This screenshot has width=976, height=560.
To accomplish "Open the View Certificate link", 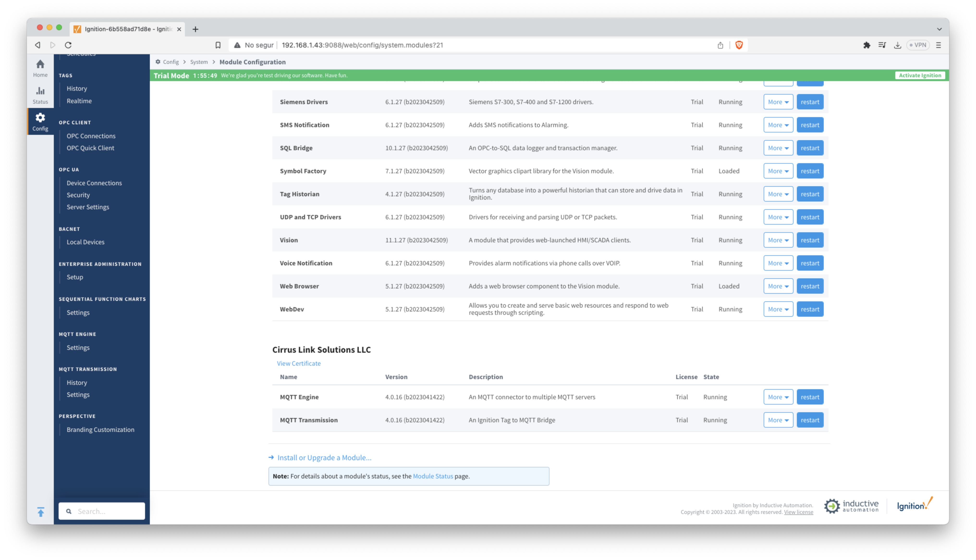I will tap(298, 363).
